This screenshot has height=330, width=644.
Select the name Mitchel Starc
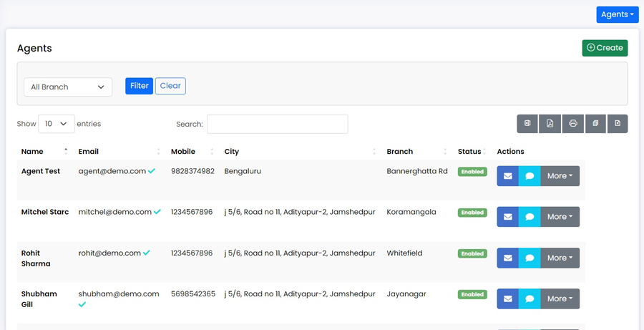point(45,212)
